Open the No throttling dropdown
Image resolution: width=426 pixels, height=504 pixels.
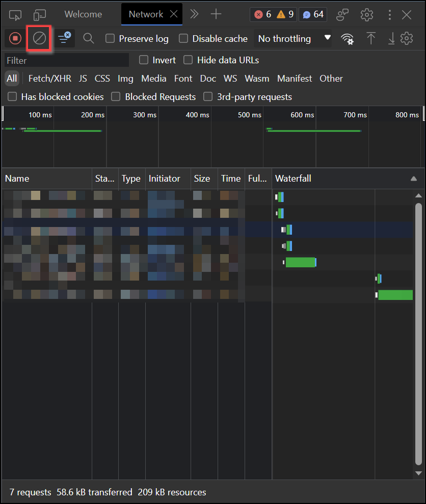(x=294, y=39)
